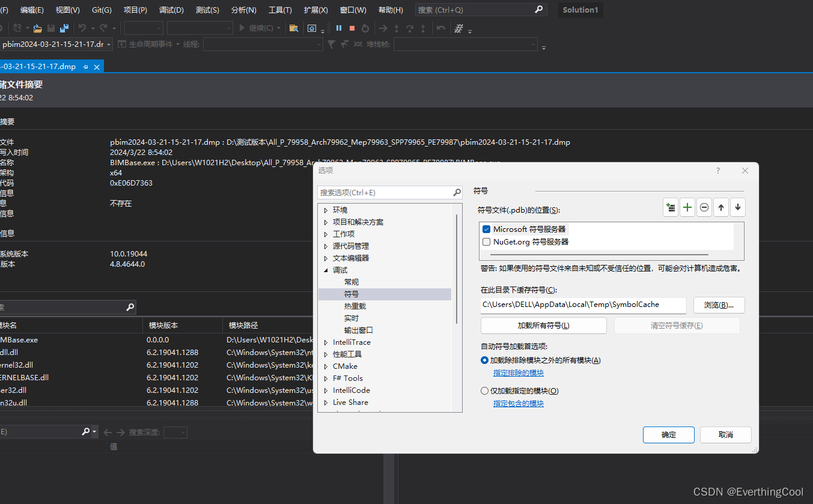Click the thread filter funnel icon
The image size is (813, 504).
click(x=331, y=44)
